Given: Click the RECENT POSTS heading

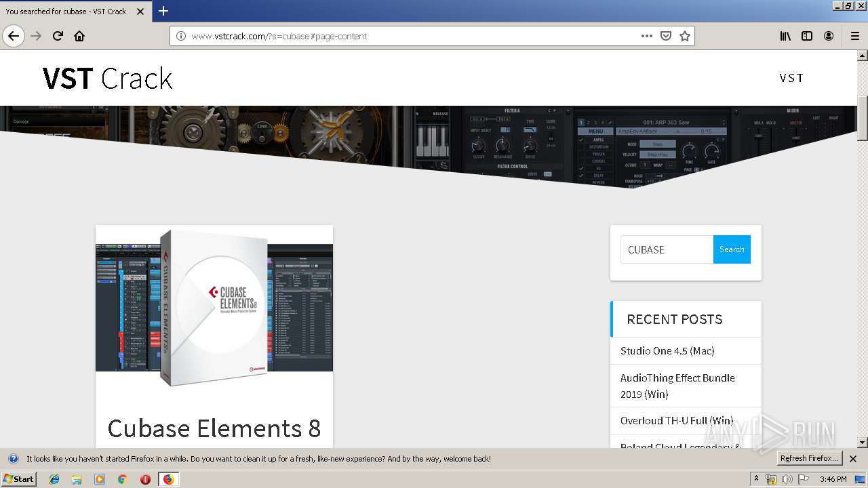Looking at the screenshot, I should (675, 319).
